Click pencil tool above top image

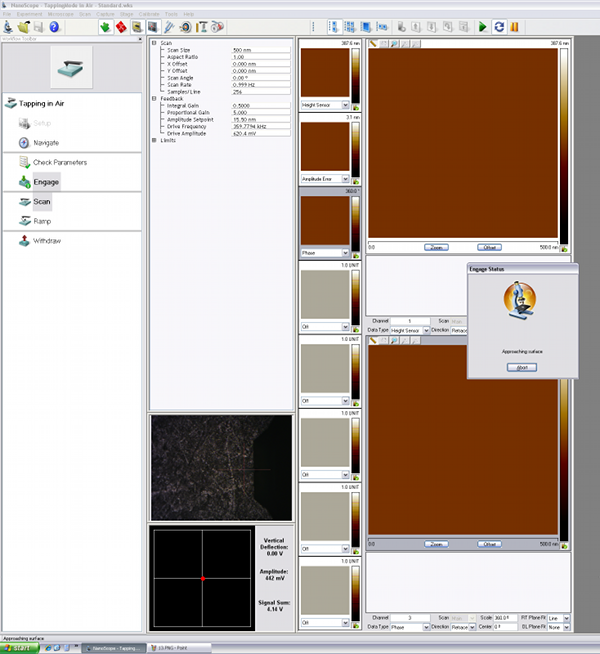373,43
